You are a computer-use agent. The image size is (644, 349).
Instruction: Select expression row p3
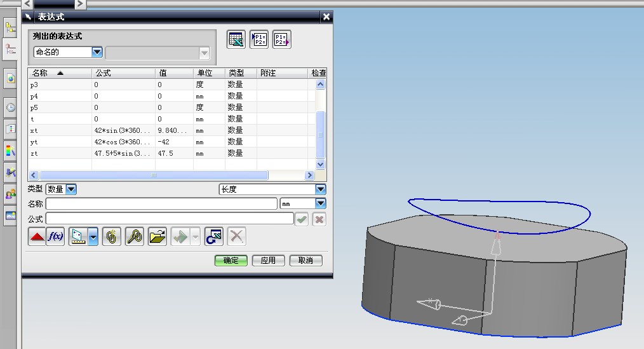pos(171,85)
